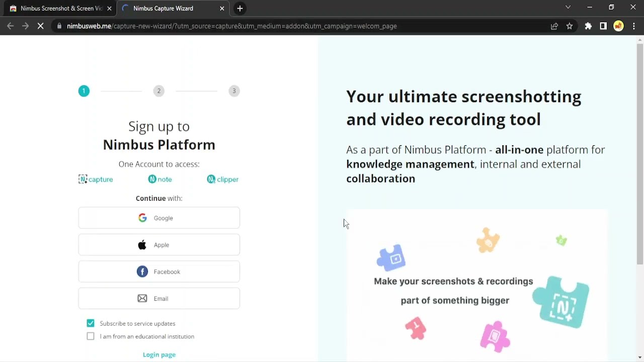This screenshot has height=362, width=644.
Task: Click "Sign up to Nimbus Platform" heading
Action: pyautogui.click(x=159, y=136)
